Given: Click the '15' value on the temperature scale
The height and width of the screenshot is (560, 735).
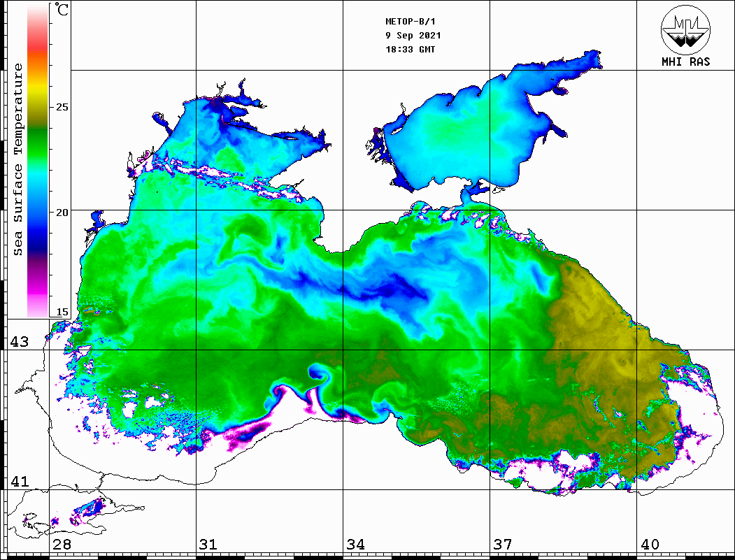Looking at the screenshot, I should (62, 312).
